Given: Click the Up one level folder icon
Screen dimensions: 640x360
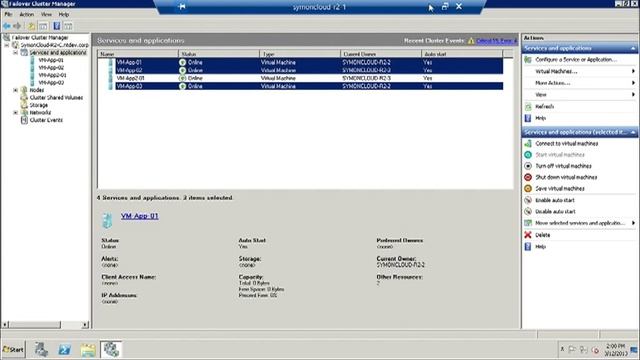Looking at the screenshot, I should (x=31, y=27).
